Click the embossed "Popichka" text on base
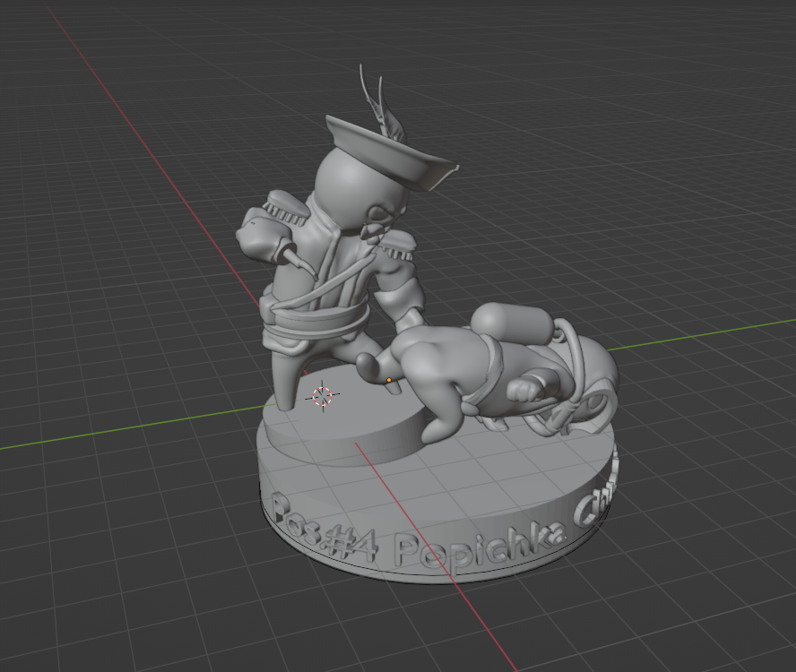The width and height of the screenshot is (796, 672). [x=481, y=547]
